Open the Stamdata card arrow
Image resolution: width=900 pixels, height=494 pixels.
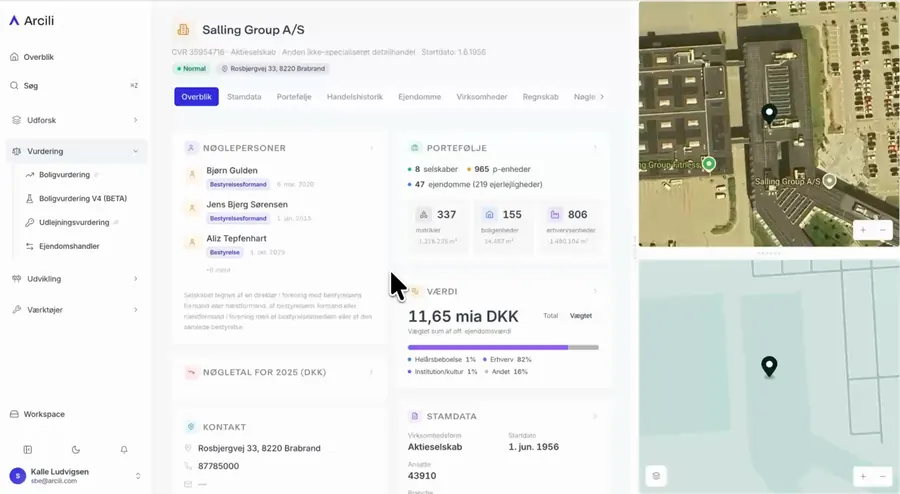pyautogui.click(x=595, y=416)
